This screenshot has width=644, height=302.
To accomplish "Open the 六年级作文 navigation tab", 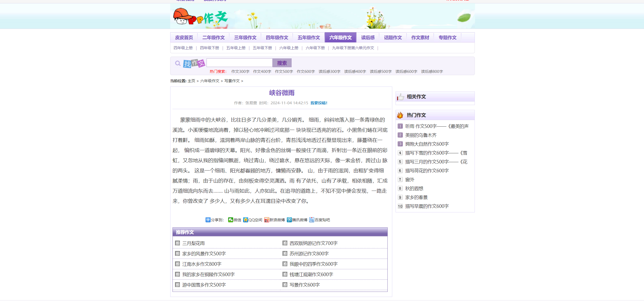I will (x=340, y=38).
